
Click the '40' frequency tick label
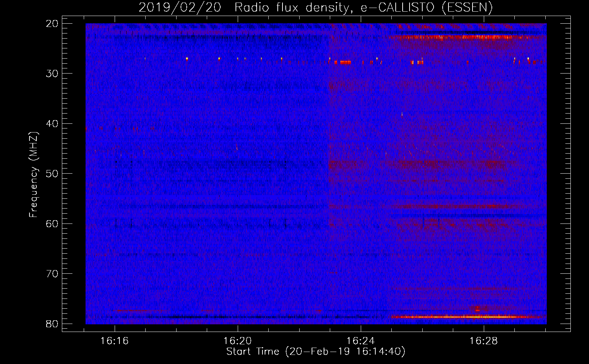[x=52, y=124]
